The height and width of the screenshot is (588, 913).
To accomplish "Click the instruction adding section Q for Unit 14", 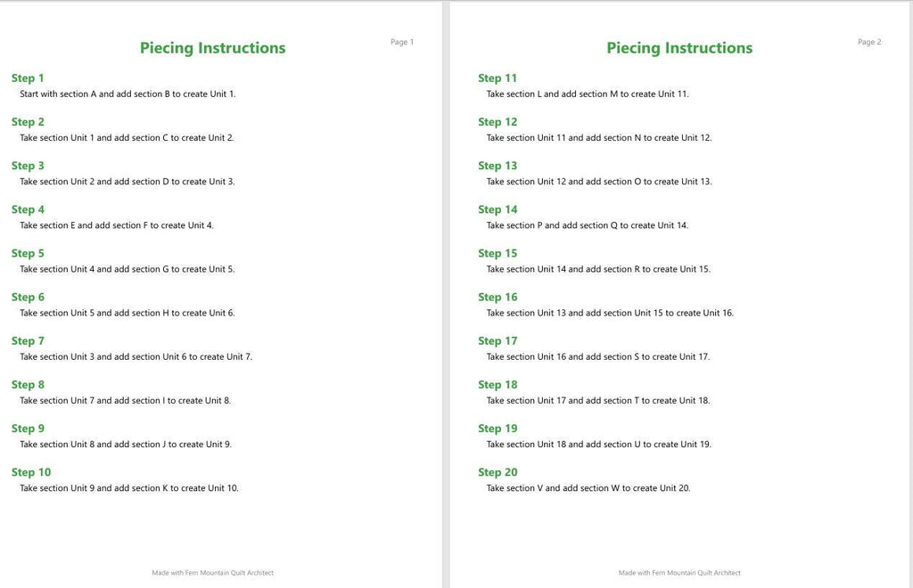I will [x=588, y=225].
